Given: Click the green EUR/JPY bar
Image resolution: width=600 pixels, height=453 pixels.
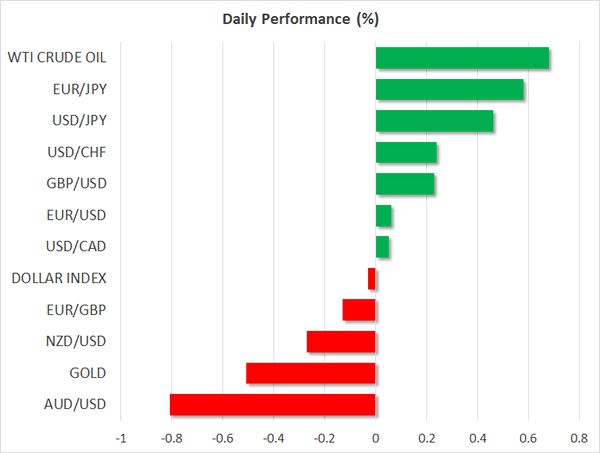Looking at the screenshot, I should coord(449,90).
